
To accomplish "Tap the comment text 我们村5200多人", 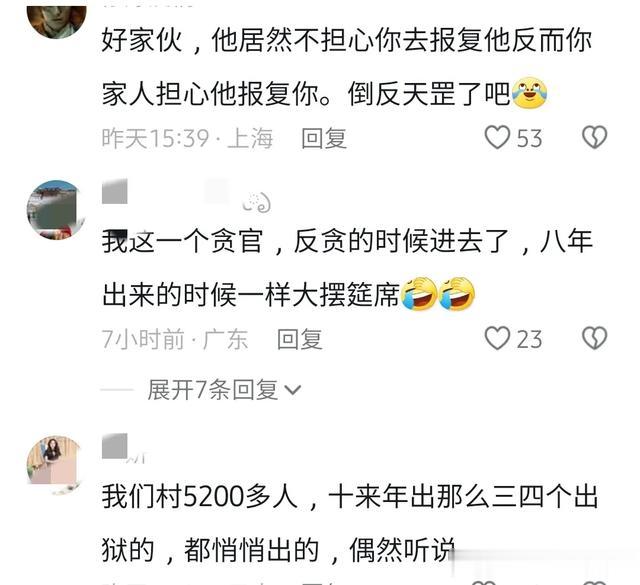I will (349, 524).
